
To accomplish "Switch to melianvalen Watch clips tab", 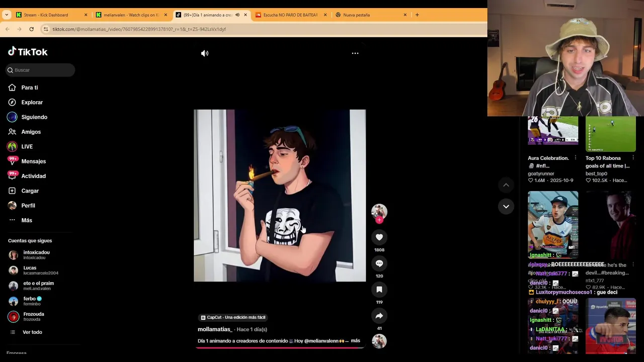I will click(131, 15).
